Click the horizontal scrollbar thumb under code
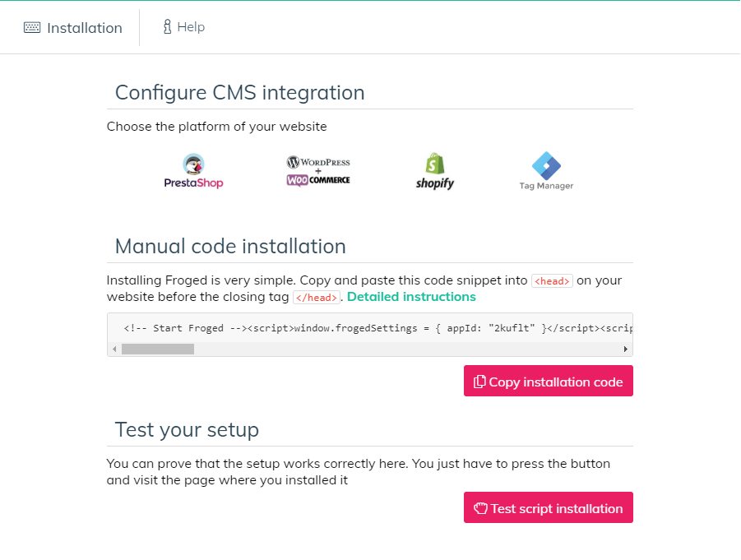Screen dimensions: 741x560 click(158, 349)
